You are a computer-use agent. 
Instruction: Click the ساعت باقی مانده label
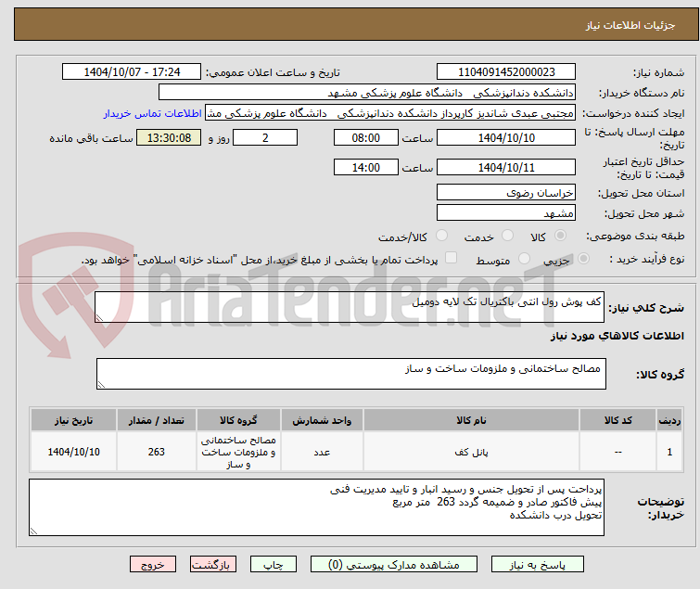pyautogui.click(x=91, y=138)
